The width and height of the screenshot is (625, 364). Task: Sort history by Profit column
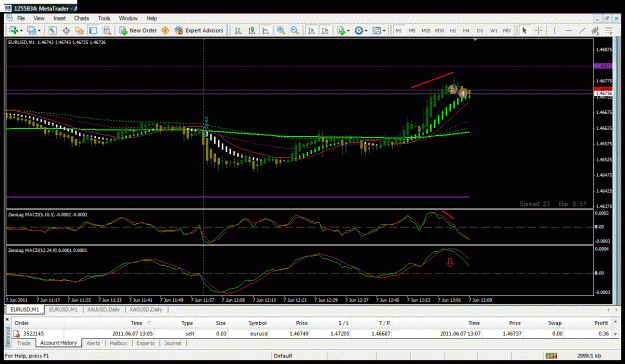click(601, 323)
